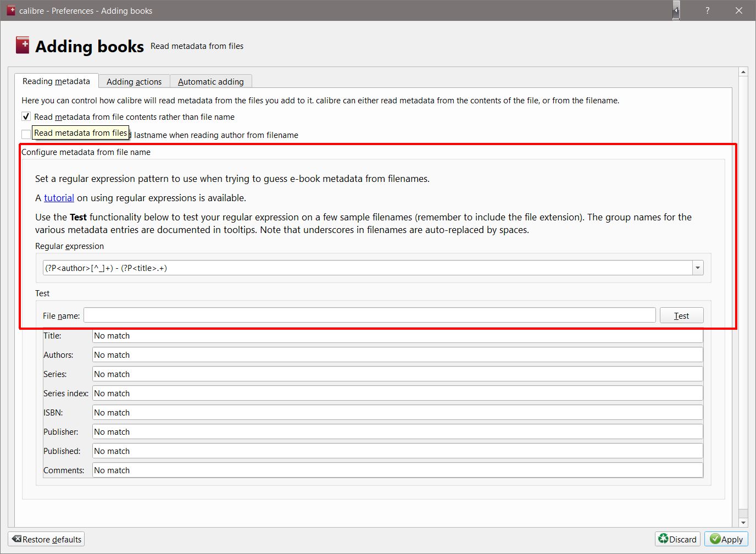756x554 pixels.
Task: Close the Preferences window
Action: pyautogui.click(x=739, y=10)
